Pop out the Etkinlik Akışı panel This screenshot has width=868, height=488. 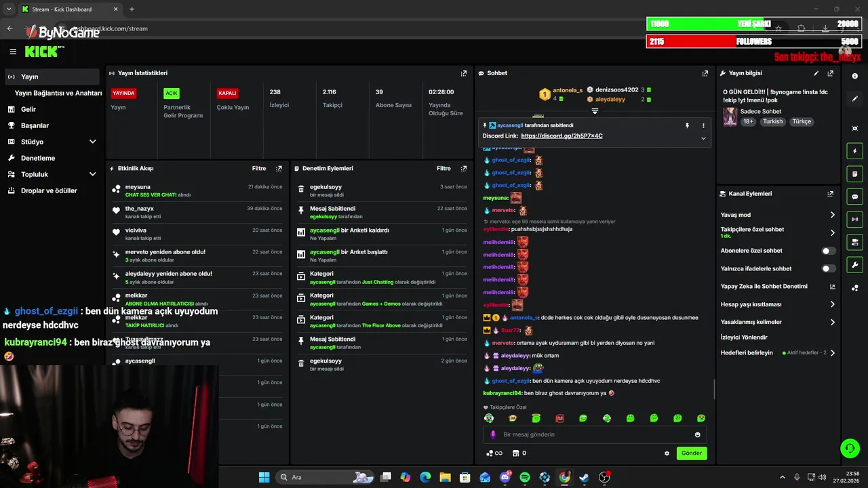pos(279,168)
